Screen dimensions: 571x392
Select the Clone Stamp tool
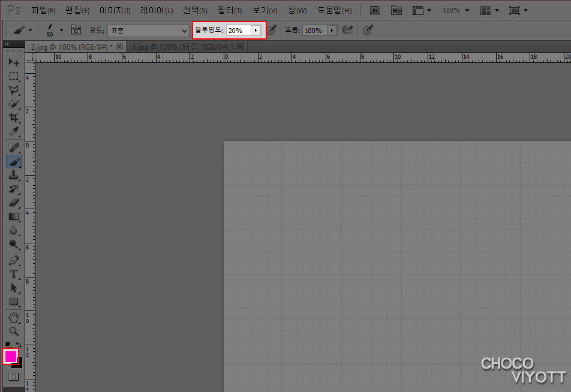click(14, 175)
